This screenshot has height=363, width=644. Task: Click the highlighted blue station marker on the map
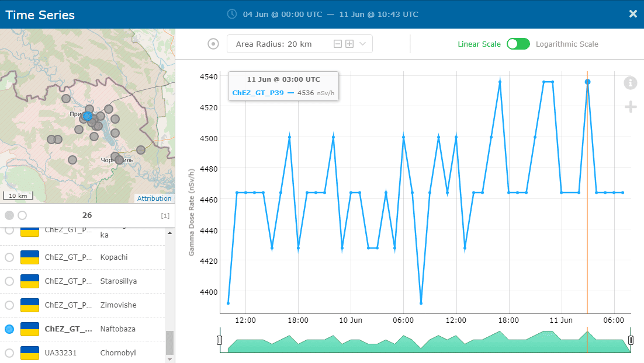[88, 116]
